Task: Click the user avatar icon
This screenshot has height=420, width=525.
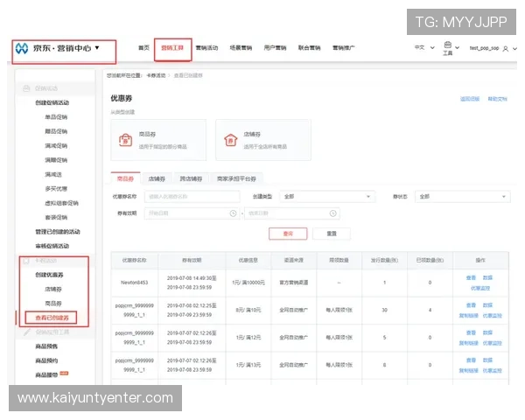Action: point(506,49)
